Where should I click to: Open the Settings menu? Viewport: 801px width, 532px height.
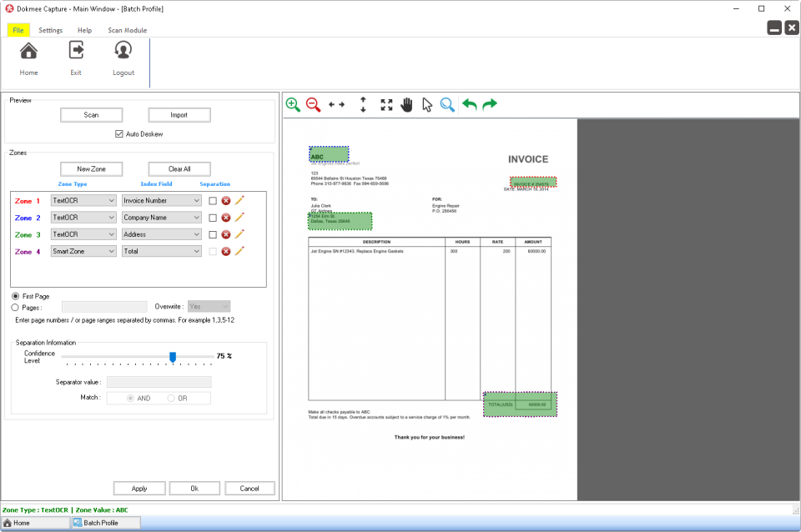(x=50, y=30)
